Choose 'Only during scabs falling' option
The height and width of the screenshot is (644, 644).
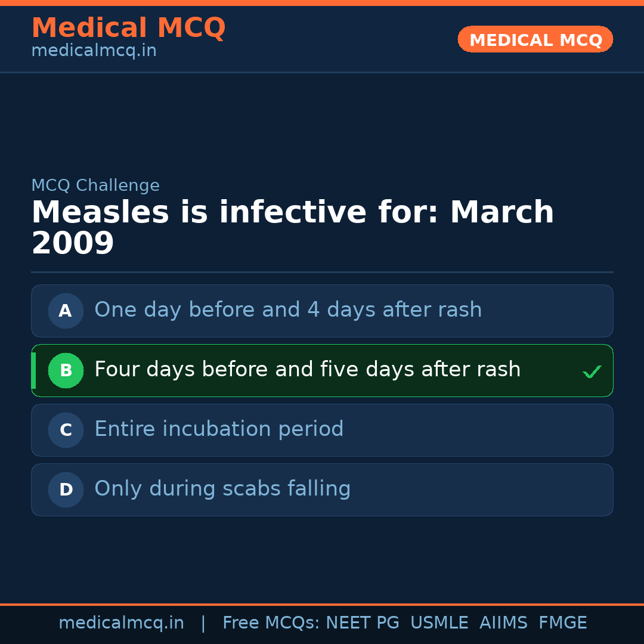222,489
